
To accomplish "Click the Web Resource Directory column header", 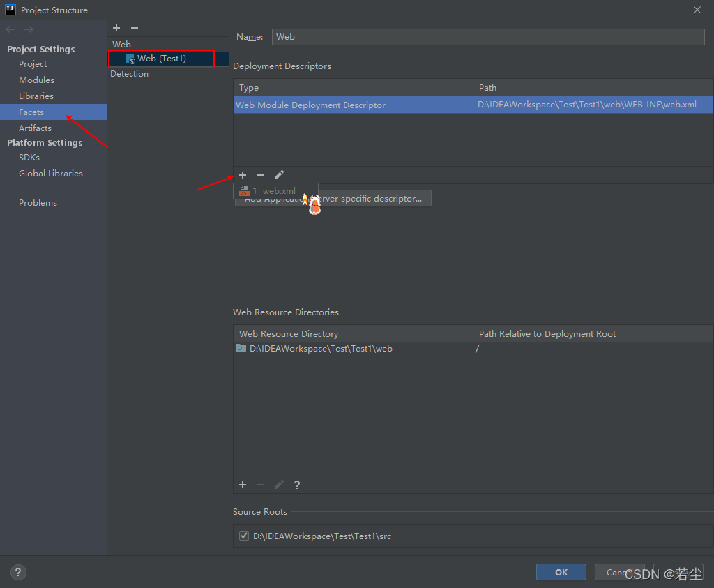I will point(354,334).
